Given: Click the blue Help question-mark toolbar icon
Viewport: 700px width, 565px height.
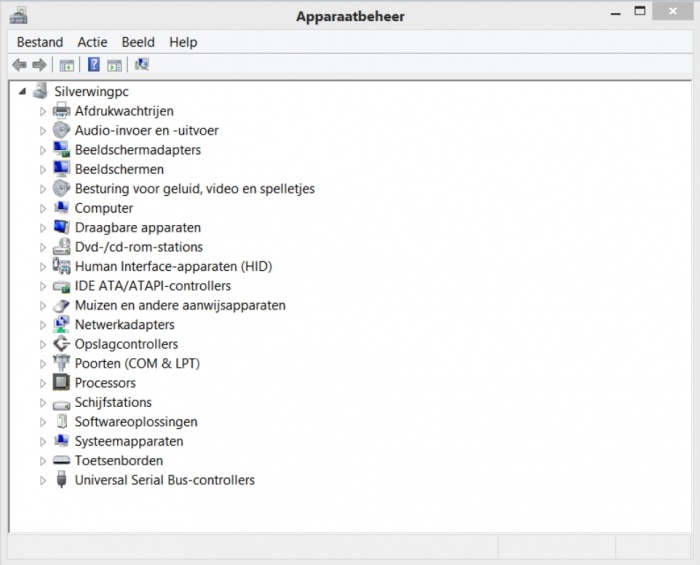Looking at the screenshot, I should click(x=93, y=65).
